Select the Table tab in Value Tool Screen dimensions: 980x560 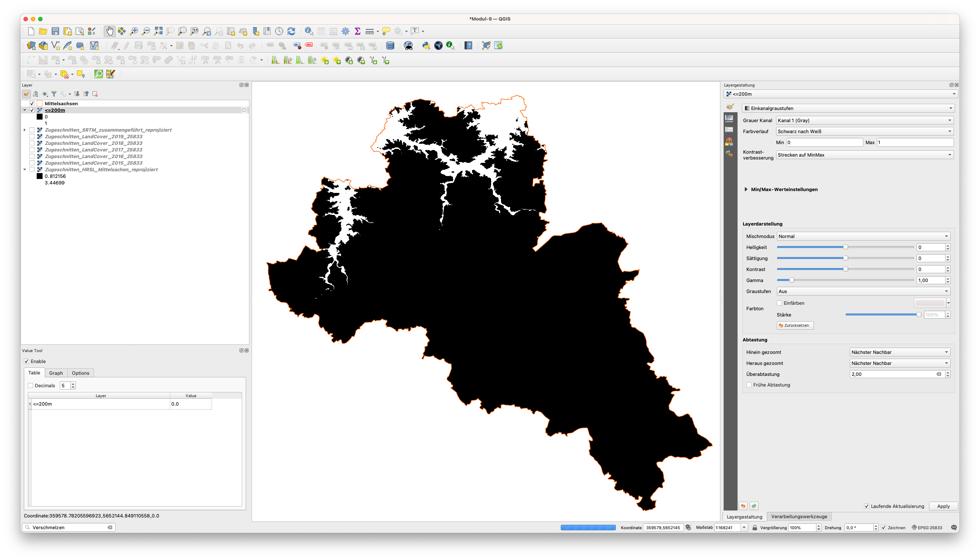tap(34, 373)
